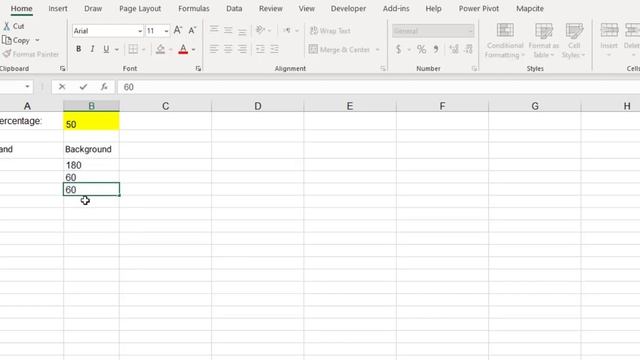Open Merge & Center dropdown arrow
Image resolution: width=640 pixels, height=360 pixels.
pos(378,50)
